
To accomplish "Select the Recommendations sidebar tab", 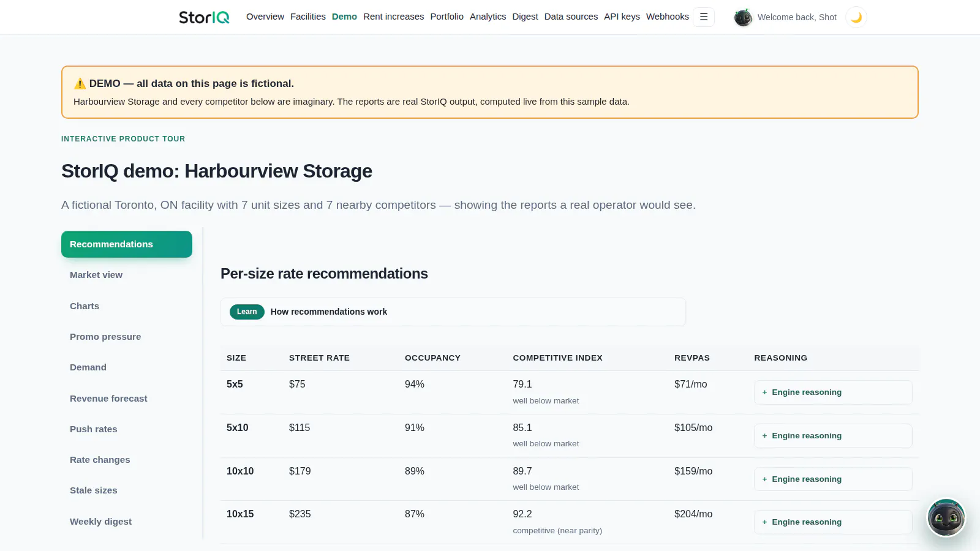I will pos(127,244).
